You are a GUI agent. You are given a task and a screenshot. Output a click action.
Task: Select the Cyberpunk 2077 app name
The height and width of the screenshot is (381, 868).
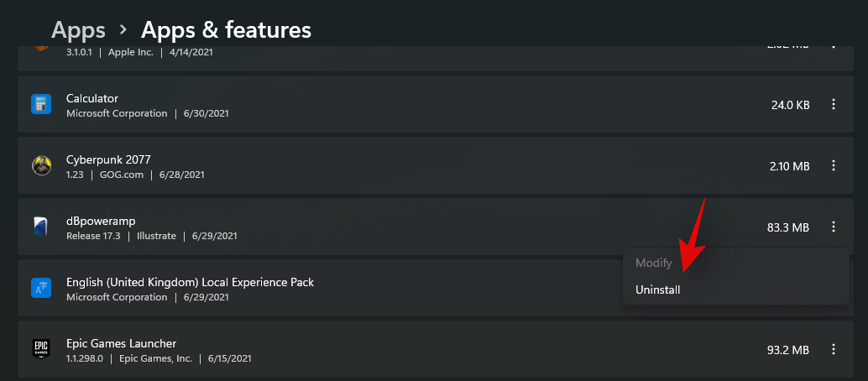click(108, 159)
